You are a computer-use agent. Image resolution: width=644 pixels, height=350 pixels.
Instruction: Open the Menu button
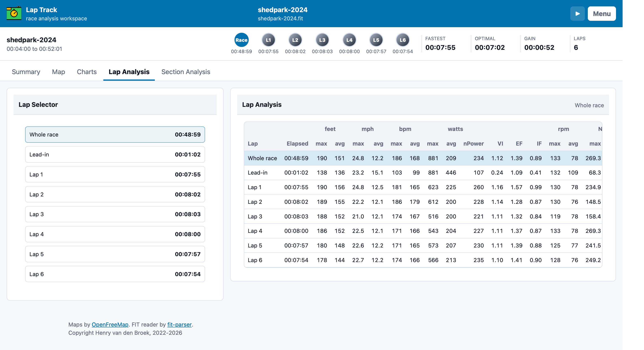tap(602, 14)
